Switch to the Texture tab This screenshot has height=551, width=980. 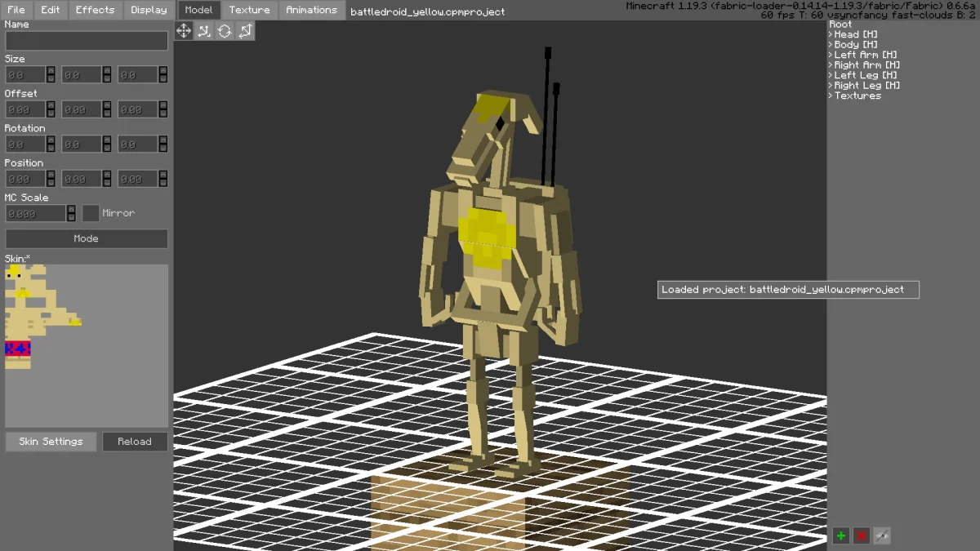pyautogui.click(x=249, y=10)
